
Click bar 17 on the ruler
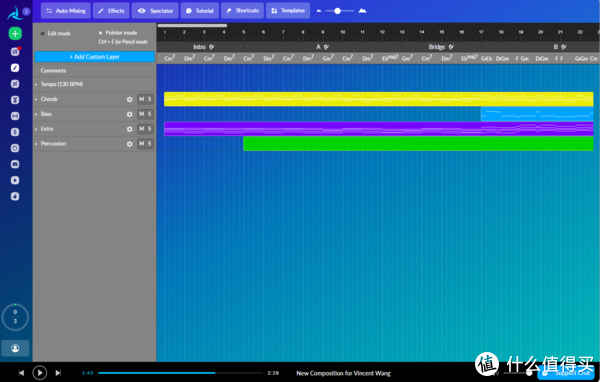tap(481, 32)
